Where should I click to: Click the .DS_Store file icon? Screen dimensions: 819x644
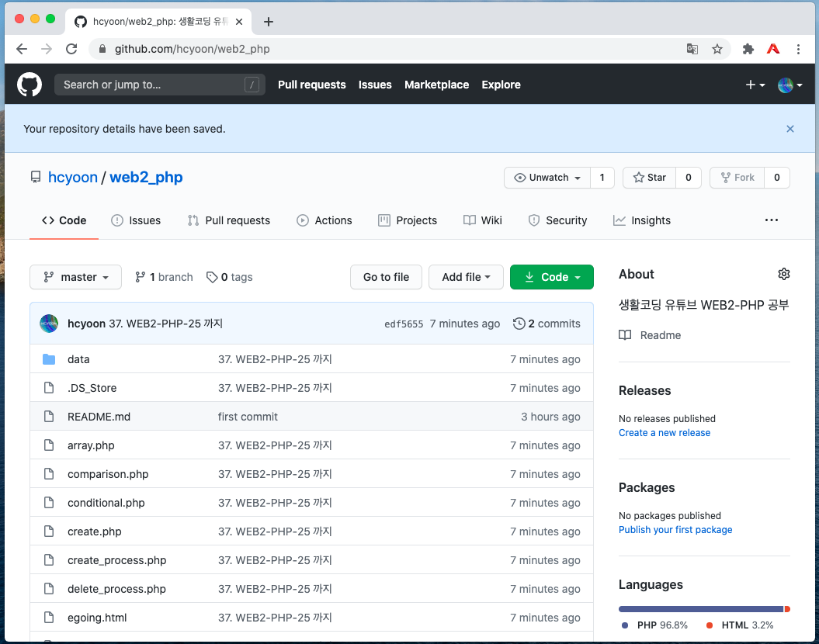point(49,388)
